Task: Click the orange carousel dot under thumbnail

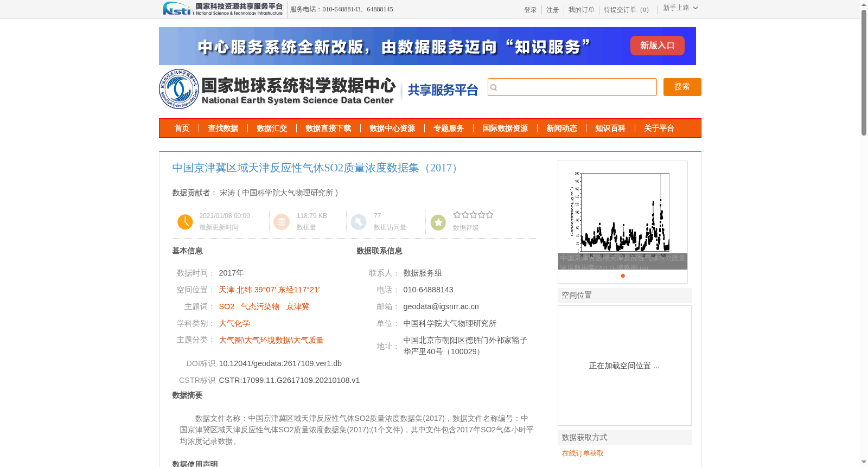Action: tap(623, 276)
